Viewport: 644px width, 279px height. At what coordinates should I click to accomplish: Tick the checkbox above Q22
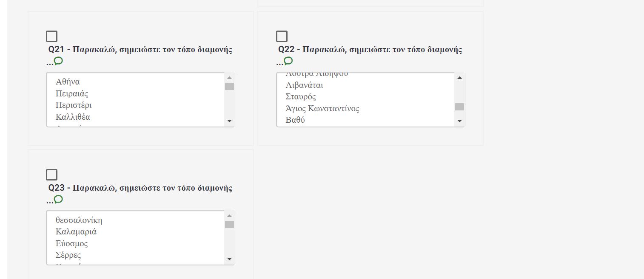(x=282, y=37)
